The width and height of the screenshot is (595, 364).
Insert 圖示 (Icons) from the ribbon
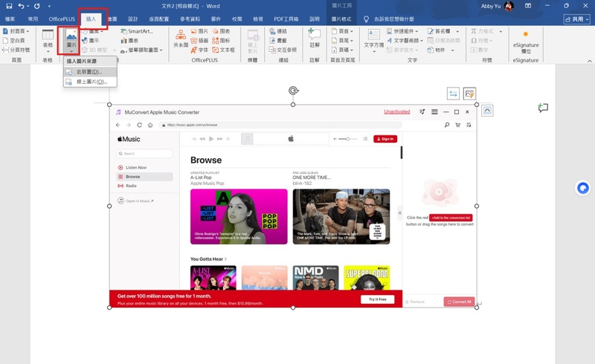[90, 40]
